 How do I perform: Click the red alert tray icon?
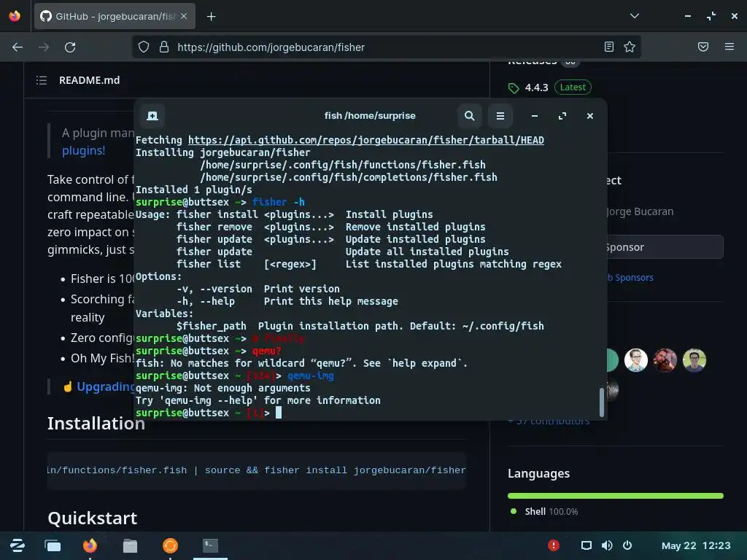click(554, 545)
